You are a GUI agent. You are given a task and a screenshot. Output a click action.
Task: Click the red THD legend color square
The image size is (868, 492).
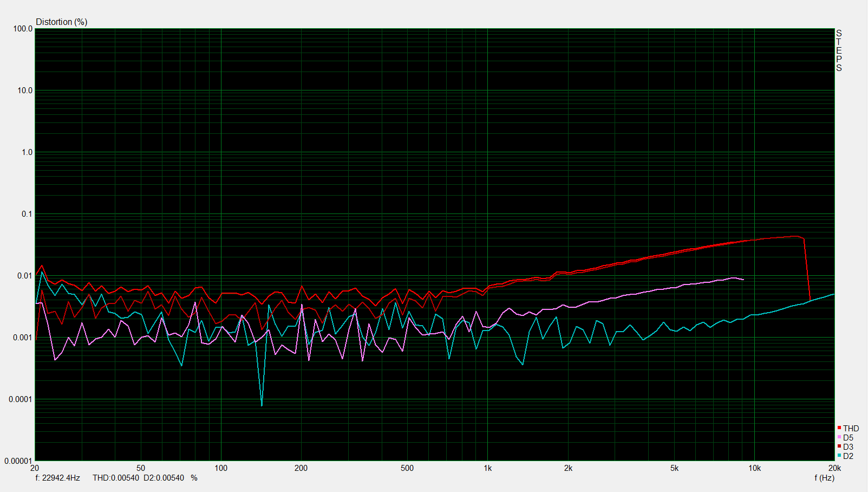(839, 428)
